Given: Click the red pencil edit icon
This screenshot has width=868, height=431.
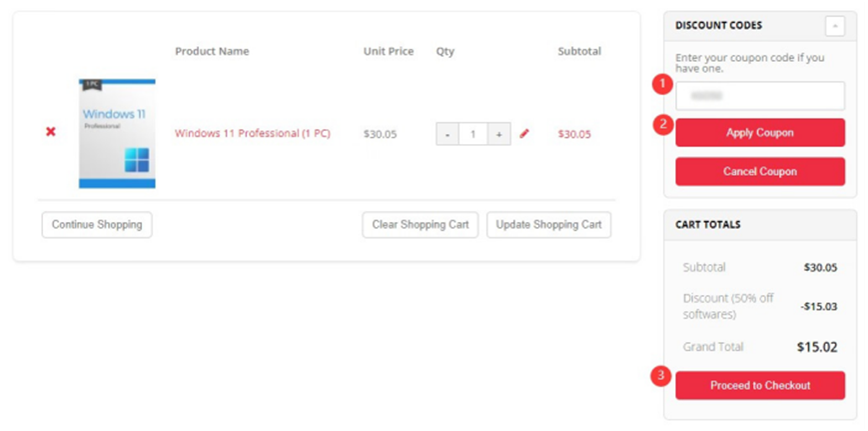Looking at the screenshot, I should coord(524,133).
